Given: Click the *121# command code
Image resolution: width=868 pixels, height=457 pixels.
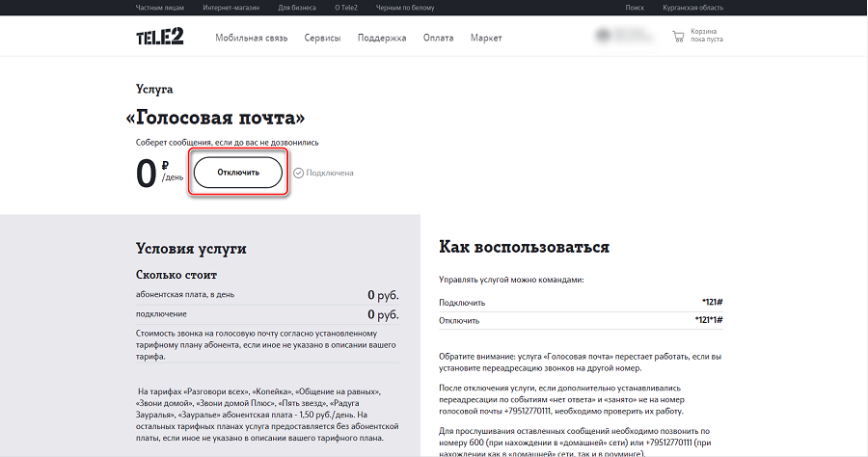Looking at the screenshot, I should tap(713, 302).
